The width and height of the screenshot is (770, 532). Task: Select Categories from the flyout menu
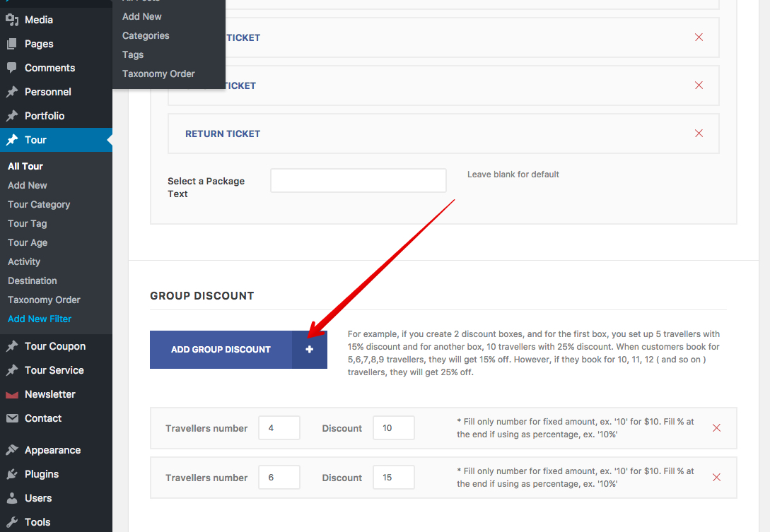tap(146, 35)
